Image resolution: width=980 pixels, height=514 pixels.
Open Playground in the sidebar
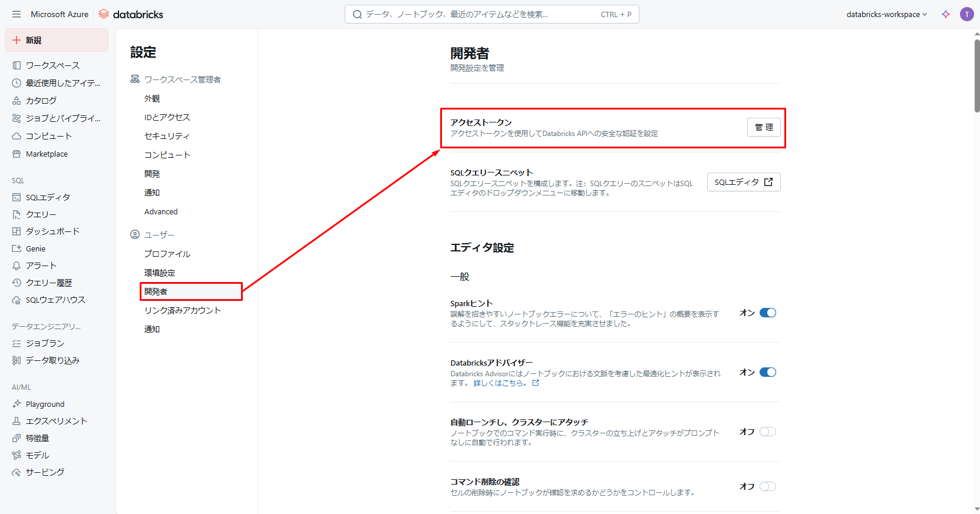(45, 404)
